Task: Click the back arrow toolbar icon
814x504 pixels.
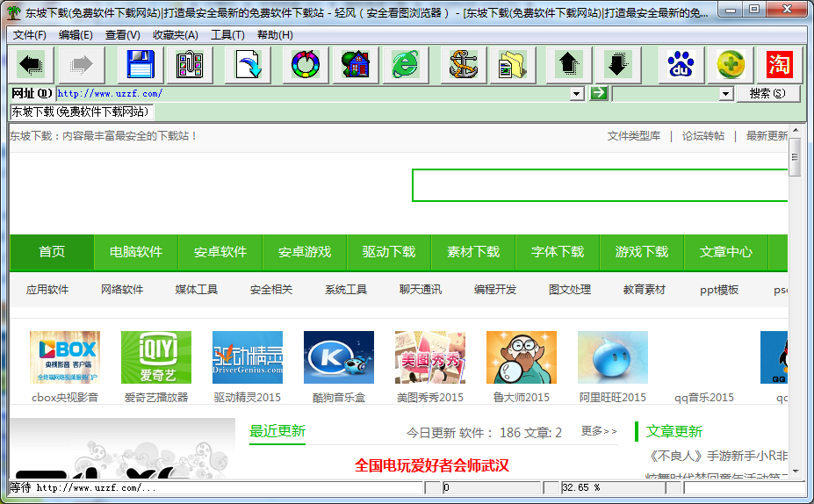Action: coord(31,65)
